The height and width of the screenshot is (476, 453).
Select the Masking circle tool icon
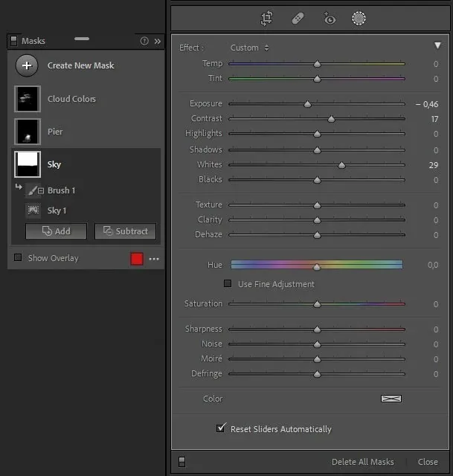pyautogui.click(x=359, y=18)
